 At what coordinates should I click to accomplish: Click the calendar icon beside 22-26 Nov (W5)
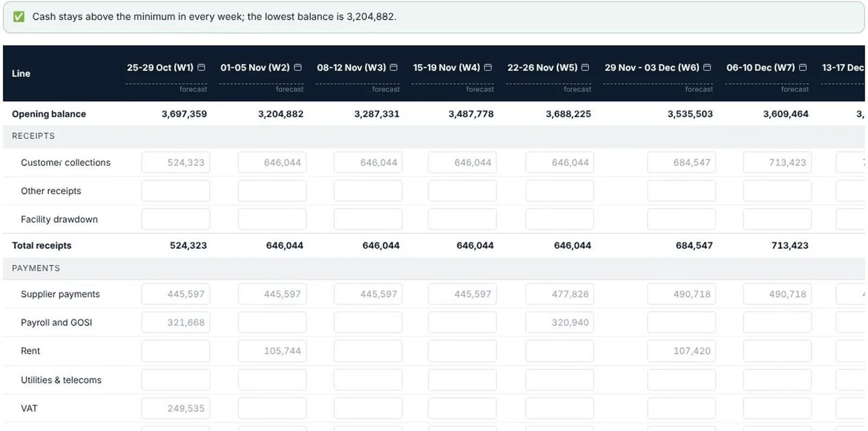point(585,67)
